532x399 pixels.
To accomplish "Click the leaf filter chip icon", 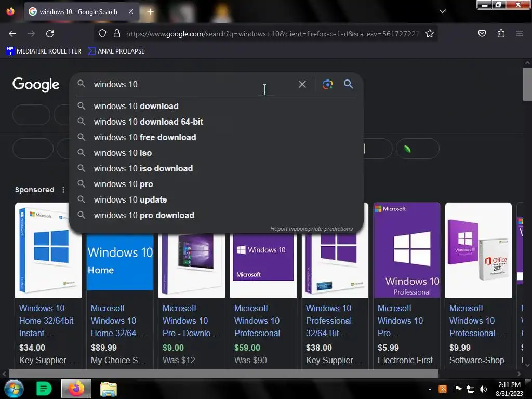I will (x=407, y=149).
